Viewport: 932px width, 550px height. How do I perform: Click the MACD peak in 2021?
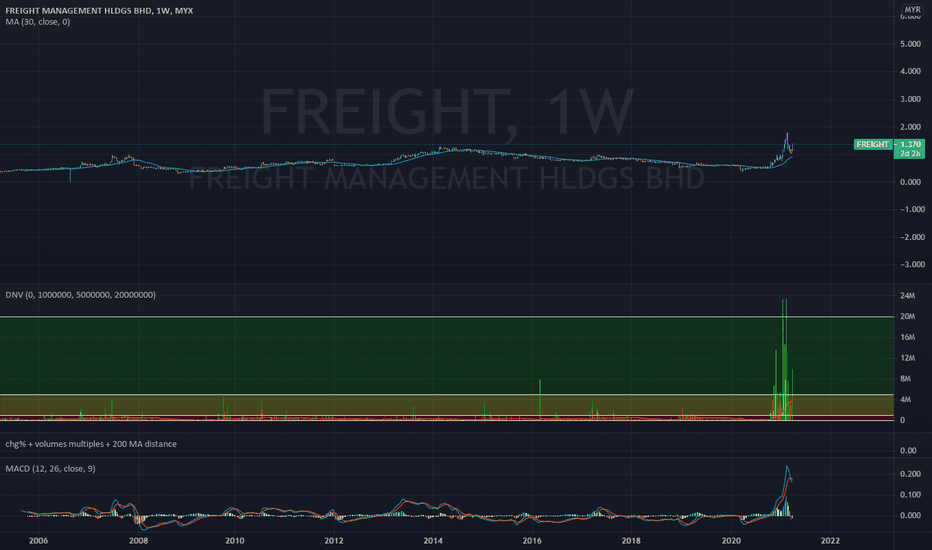coord(787,467)
